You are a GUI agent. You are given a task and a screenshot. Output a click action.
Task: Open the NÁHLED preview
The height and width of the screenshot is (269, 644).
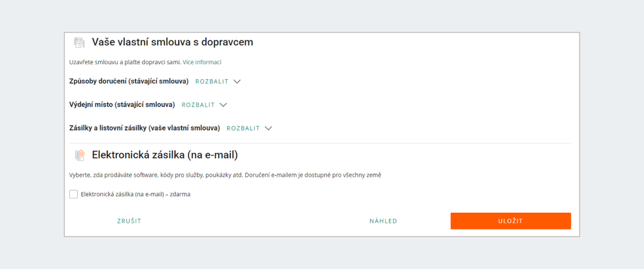click(383, 221)
